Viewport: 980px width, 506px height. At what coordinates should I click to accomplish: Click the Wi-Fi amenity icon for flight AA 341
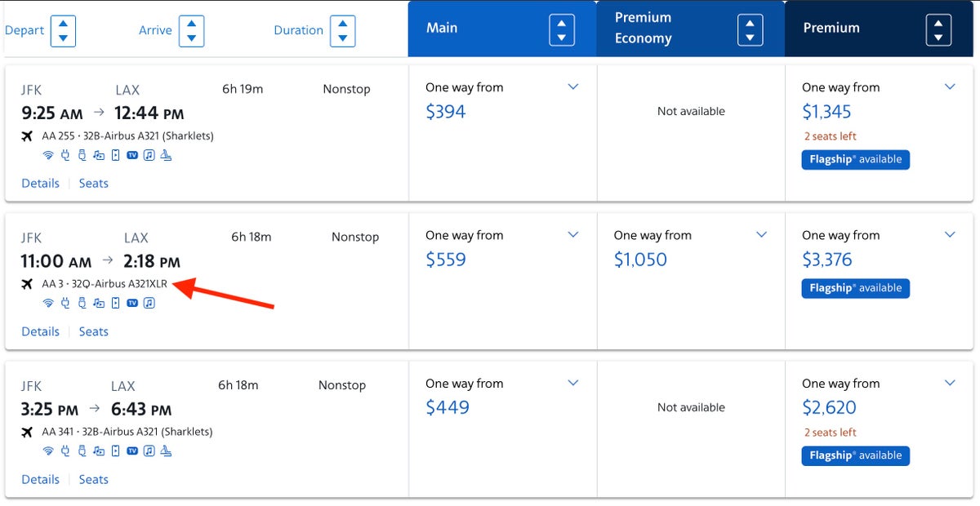(x=48, y=451)
